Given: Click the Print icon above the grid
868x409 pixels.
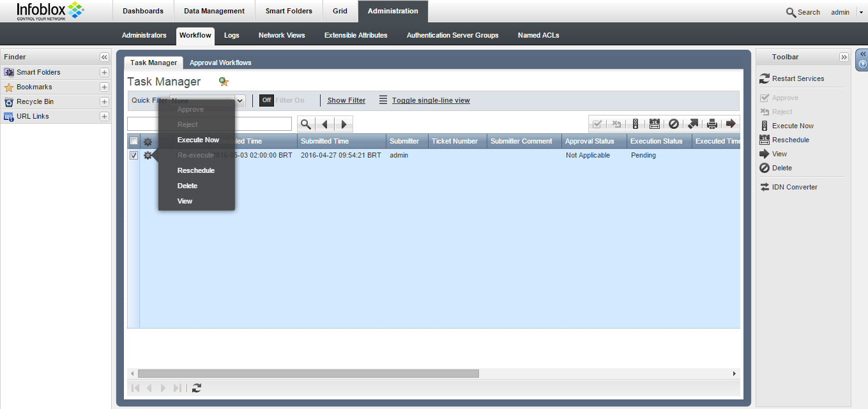Looking at the screenshot, I should tap(712, 124).
